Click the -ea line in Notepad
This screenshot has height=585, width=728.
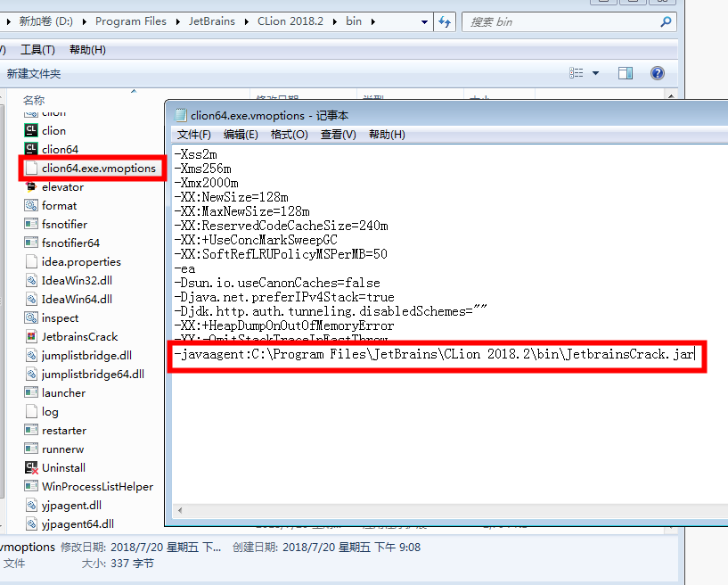(184, 268)
